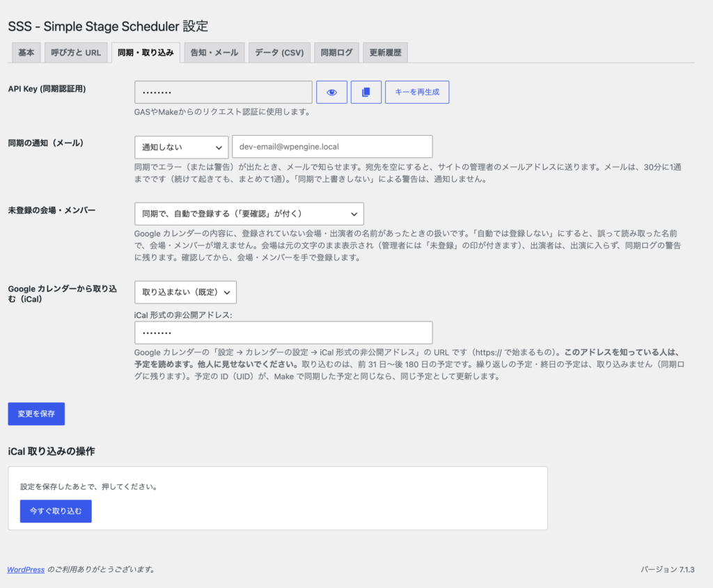This screenshot has width=713, height=588.
Task: Expand the 未登録の会場・メンバー dropdown
Action: 249,214
